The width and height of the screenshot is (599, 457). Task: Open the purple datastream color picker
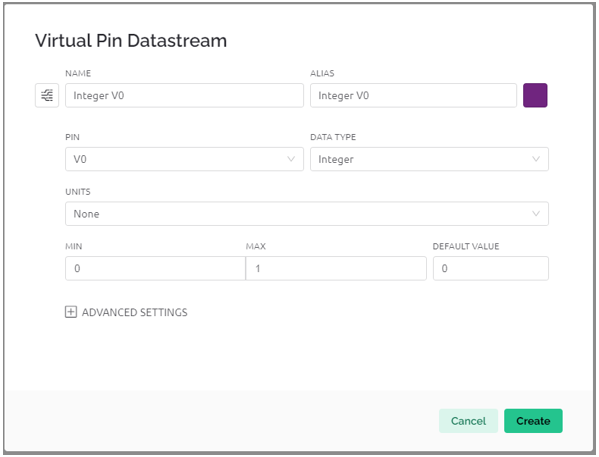535,95
